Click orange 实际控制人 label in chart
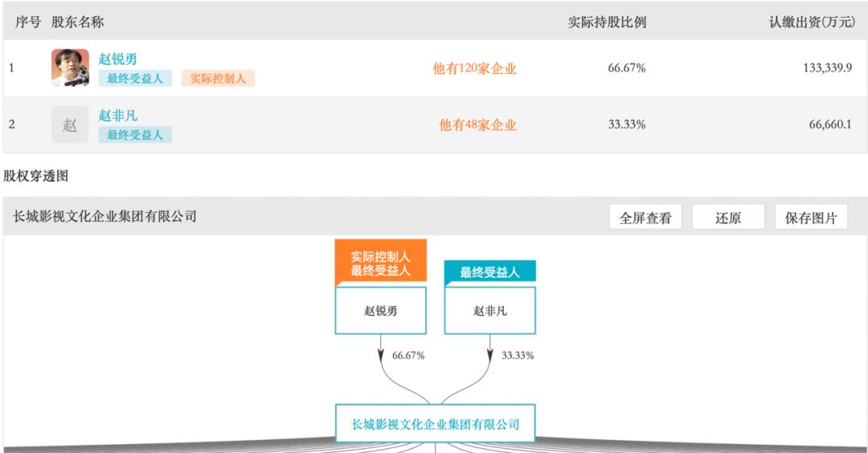Screen dimensions: 868x453 pos(380,263)
